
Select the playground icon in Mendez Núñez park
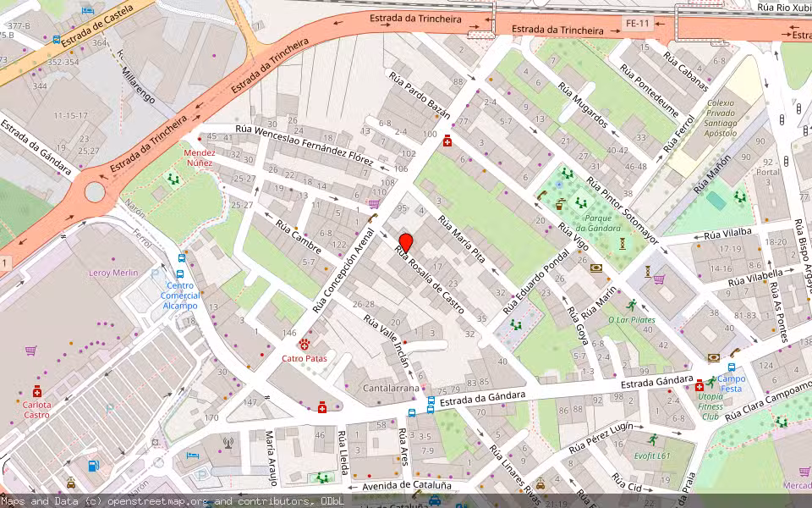pyautogui.click(x=173, y=179)
